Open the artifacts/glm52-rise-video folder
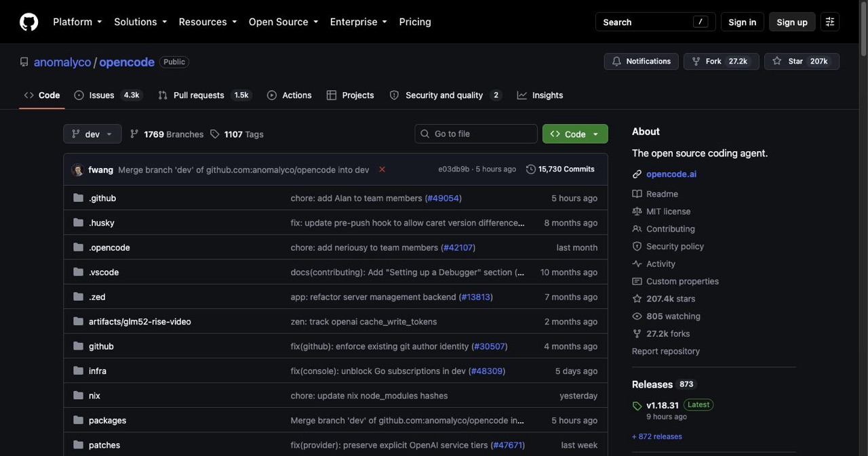868x456 pixels. point(140,321)
